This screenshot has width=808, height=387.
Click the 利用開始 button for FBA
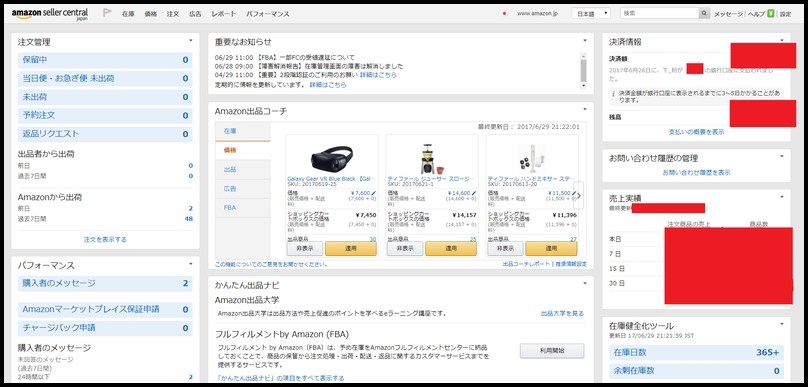pos(552,350)
